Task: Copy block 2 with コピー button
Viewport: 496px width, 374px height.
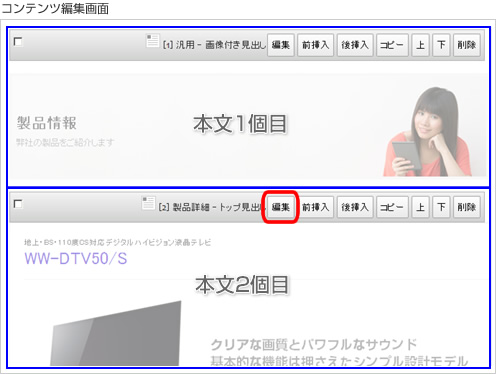Action: point(392,207)
